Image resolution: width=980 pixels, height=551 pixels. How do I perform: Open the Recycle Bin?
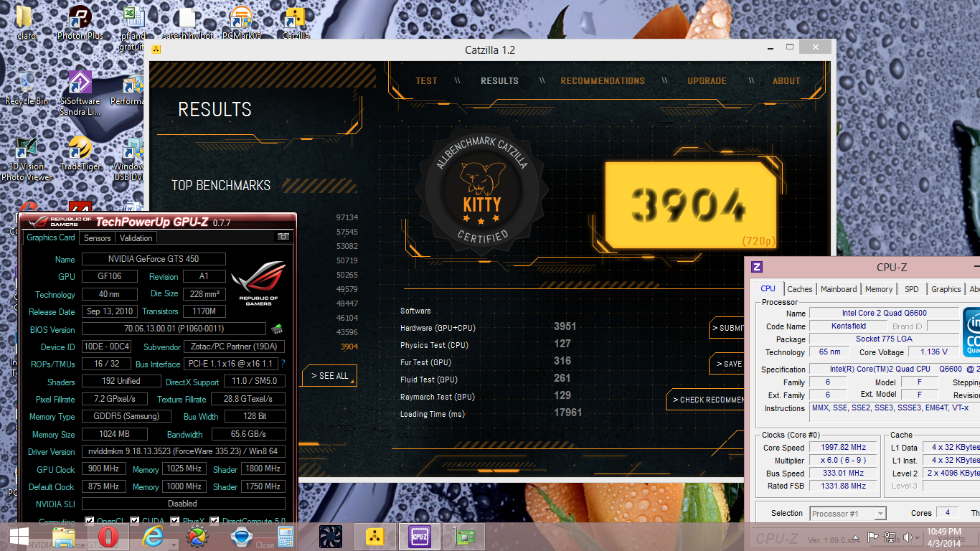pos(27,88)
